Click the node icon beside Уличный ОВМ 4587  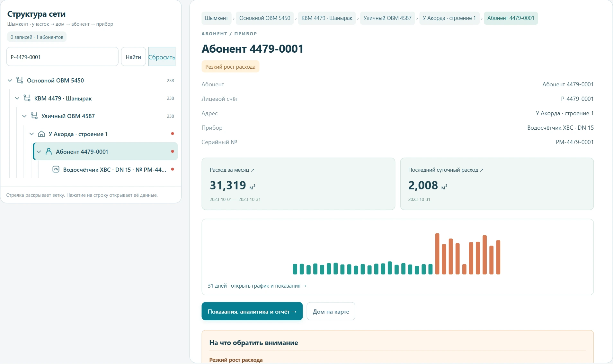[34, 116]
